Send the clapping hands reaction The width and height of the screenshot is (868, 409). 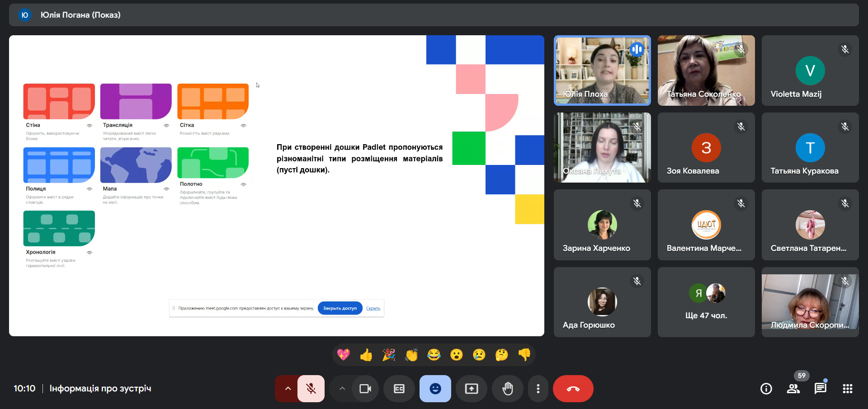[411, 355]
